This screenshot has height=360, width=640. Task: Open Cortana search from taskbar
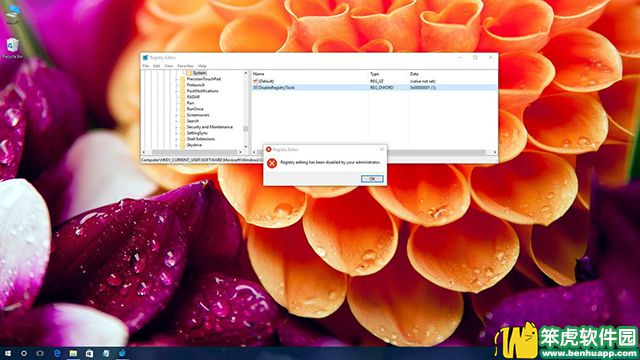pyautogui.click(x=24, y=353)
